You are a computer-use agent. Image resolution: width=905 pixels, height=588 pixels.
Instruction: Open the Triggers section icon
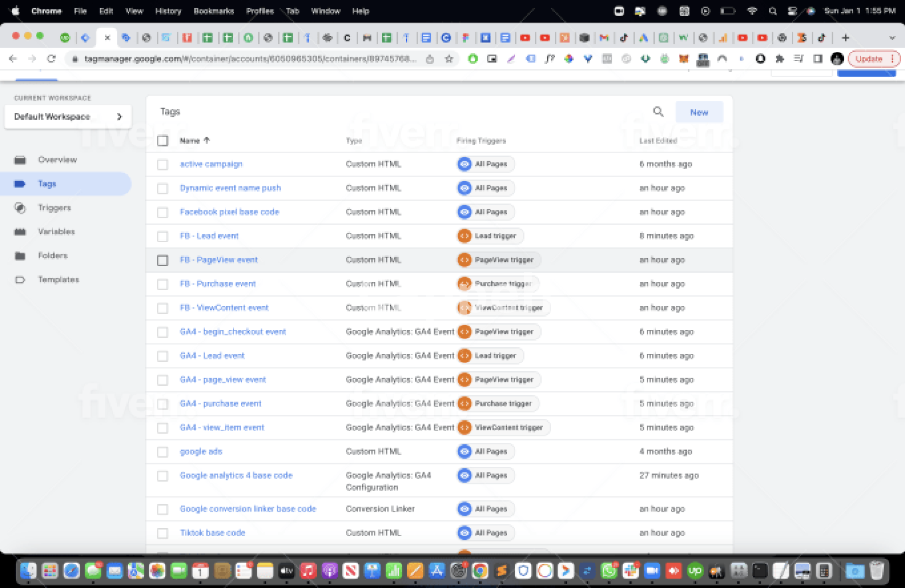[x=20, y=208]
